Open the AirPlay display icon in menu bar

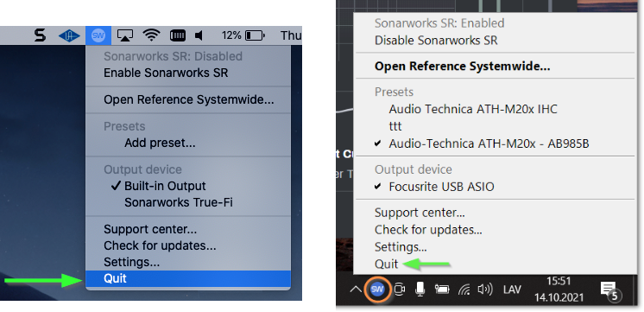pyautogui.click(x=125, y=35)
